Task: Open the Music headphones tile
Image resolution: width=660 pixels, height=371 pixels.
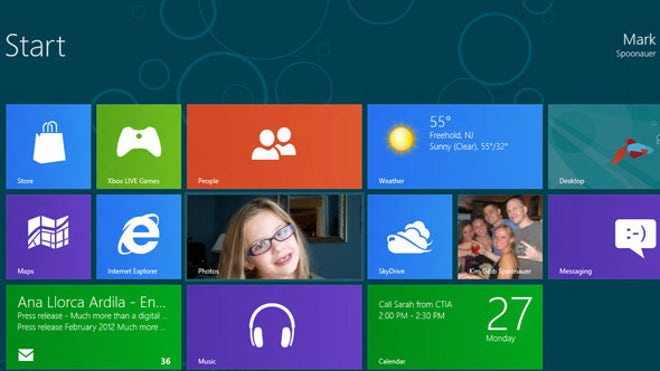Action: (x=274, y=327)
